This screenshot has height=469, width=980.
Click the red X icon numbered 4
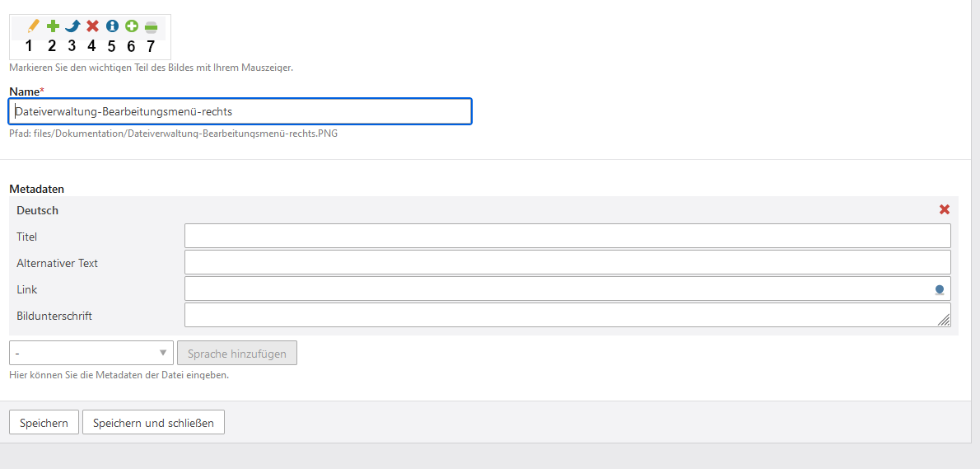tap(92, 26)
